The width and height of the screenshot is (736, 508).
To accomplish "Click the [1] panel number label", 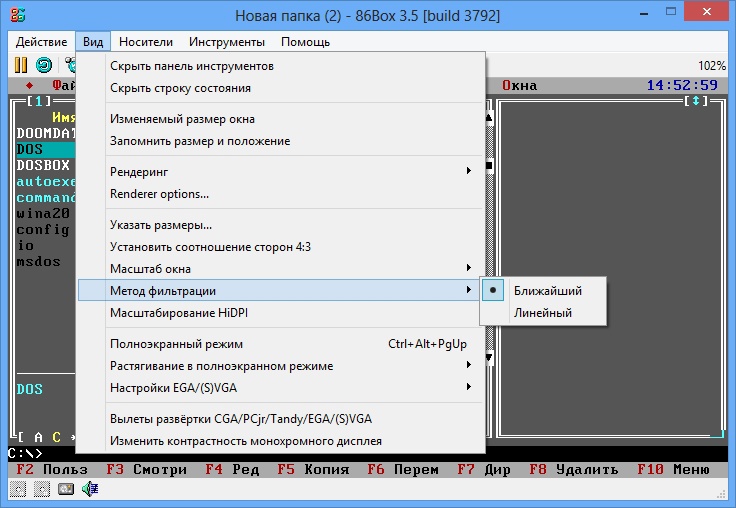I will click(x=39, y=100).
